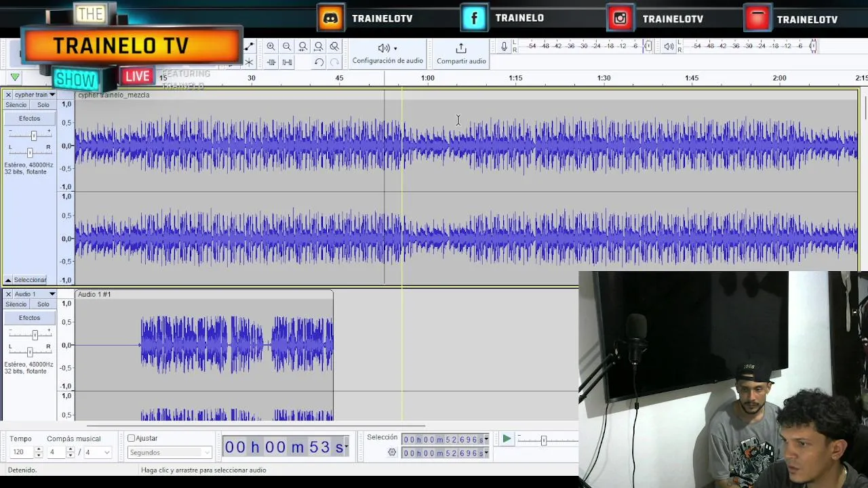Screen dimensions: 868x488
Task: Click the Zoom In magnifier icon
Action: point(271,47)
